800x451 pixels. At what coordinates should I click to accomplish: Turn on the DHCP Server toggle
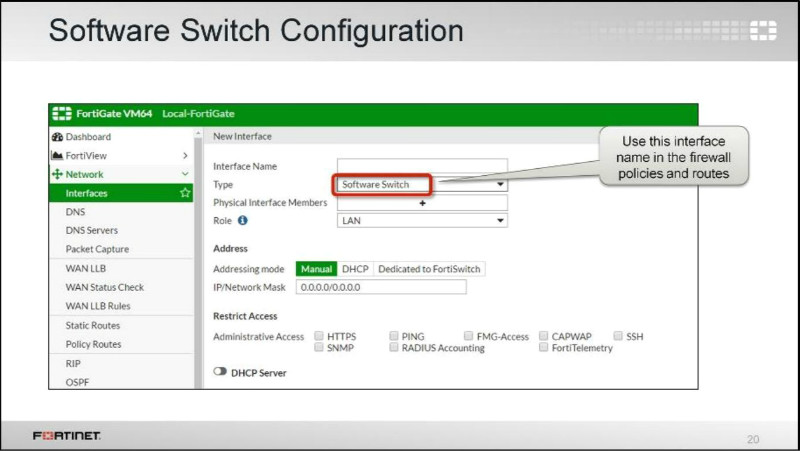point(220,371)
